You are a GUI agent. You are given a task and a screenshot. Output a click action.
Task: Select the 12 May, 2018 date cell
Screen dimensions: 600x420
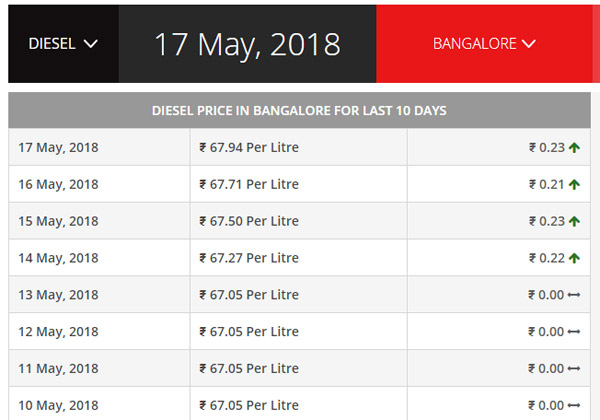tap(59, 332)
